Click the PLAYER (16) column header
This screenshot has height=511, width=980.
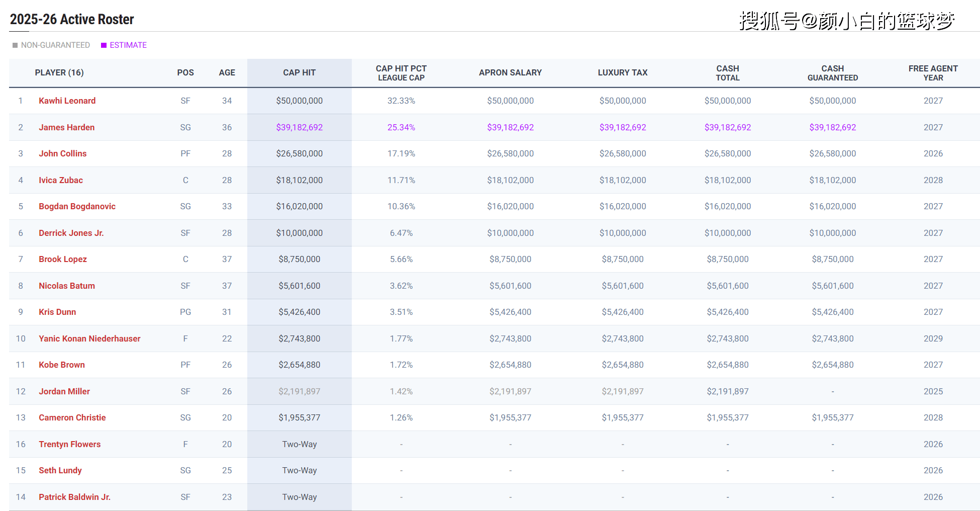pos(59,72)
